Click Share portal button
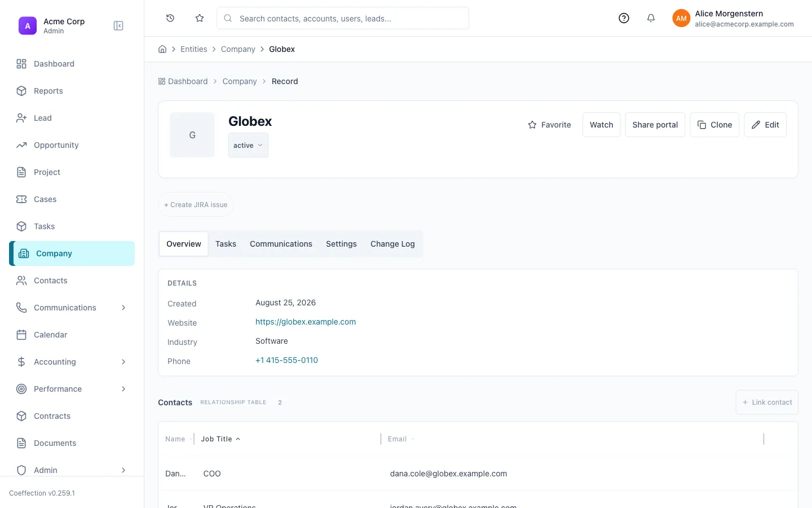 [x=655, y=125]
